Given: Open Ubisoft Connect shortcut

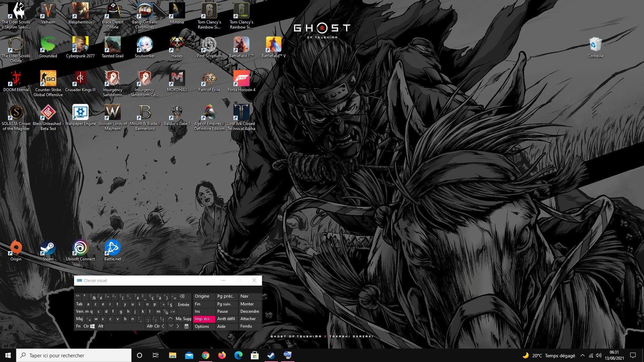Looking at the screenshot, I should tap(80, 248).
